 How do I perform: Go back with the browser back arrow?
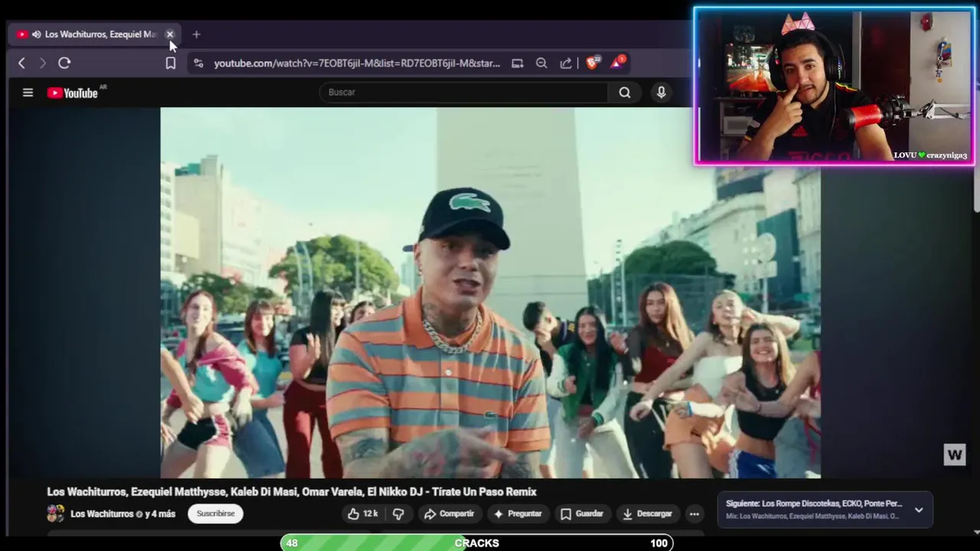21,64
